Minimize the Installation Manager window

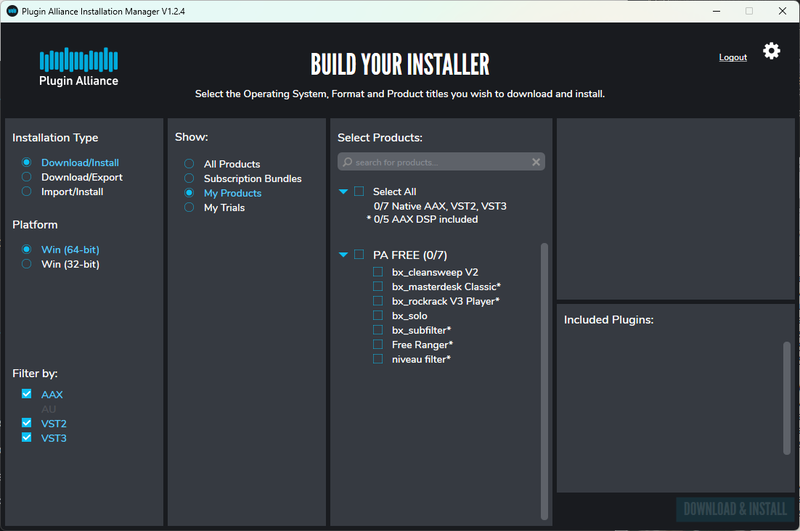(x=716, y=11)
